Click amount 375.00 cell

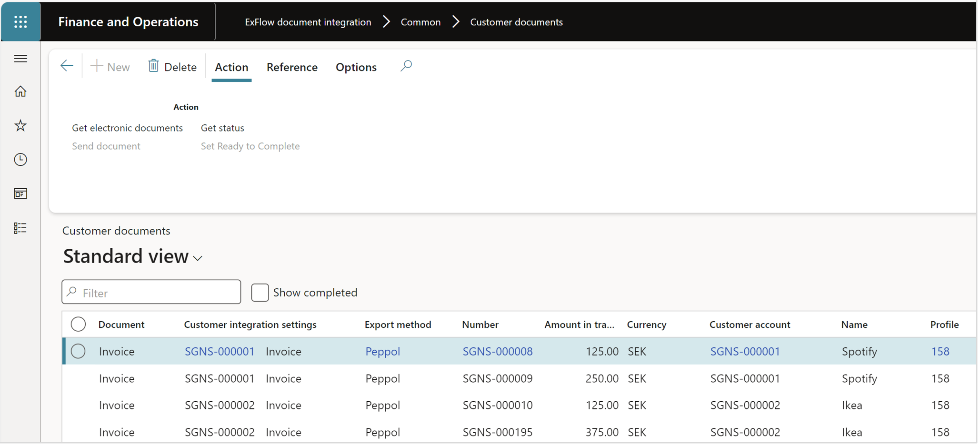(602, 433)
